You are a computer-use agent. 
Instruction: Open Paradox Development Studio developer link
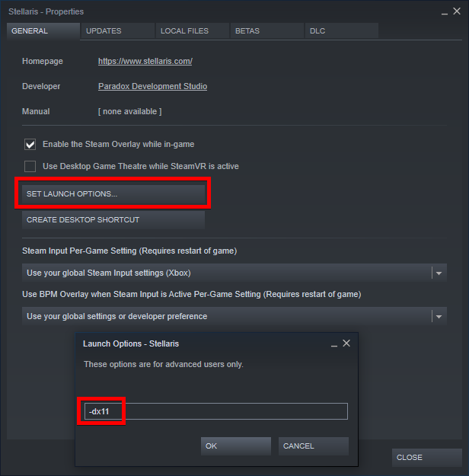pyautogui.click(x=153, y=87)
